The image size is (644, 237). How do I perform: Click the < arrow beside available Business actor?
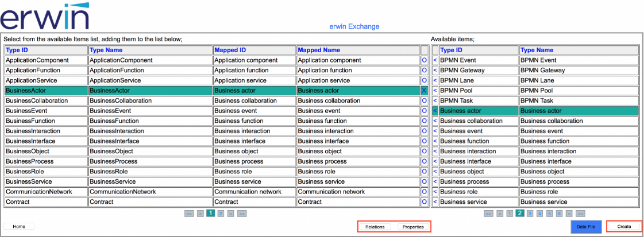pyautogui.click(x=435, y=111)
